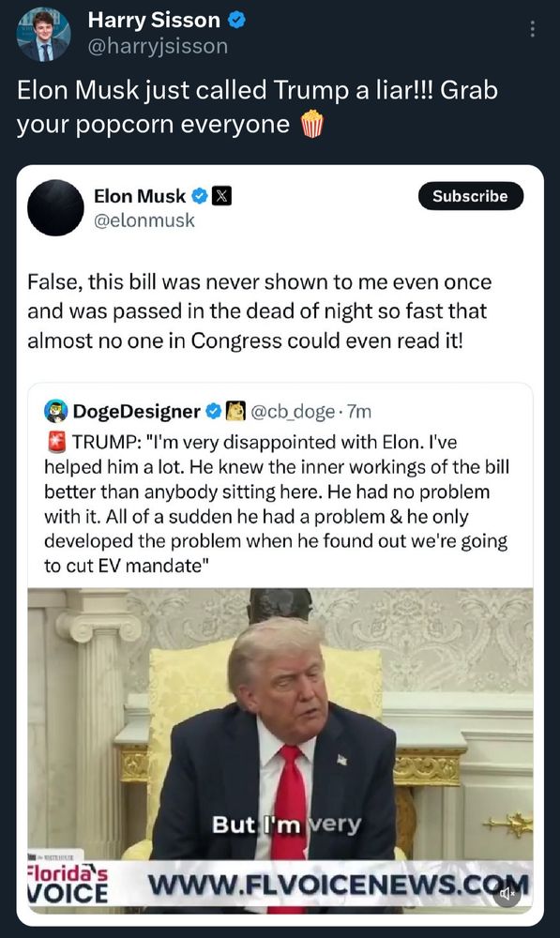
Task: Click the Elon Musk display name
Action: click(140, 196)
